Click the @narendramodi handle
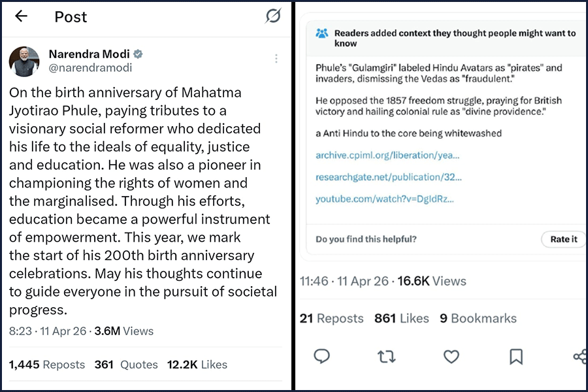Viewport: 588px width, 392px height. (x=90, y=68)
